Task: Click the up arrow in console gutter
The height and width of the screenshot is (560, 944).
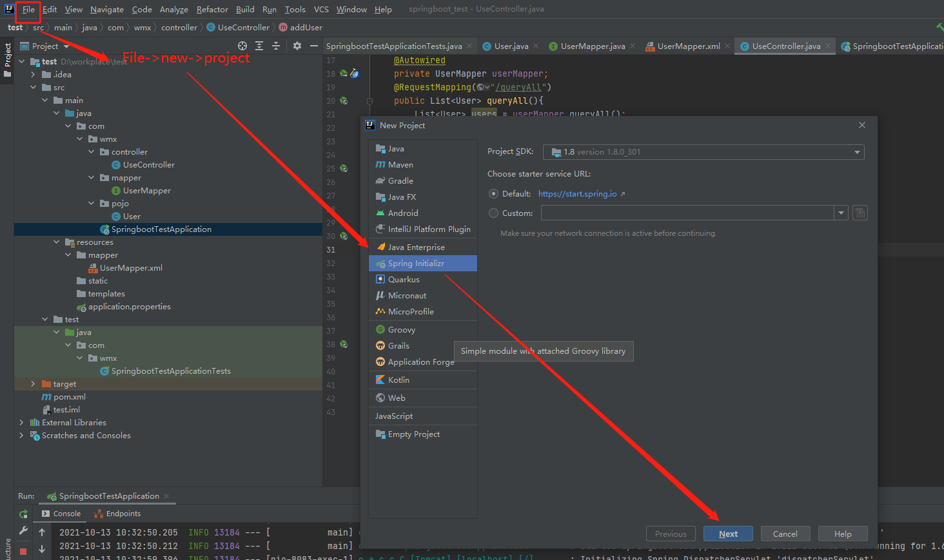Action: pyautogui.click(x=42, y=532)
